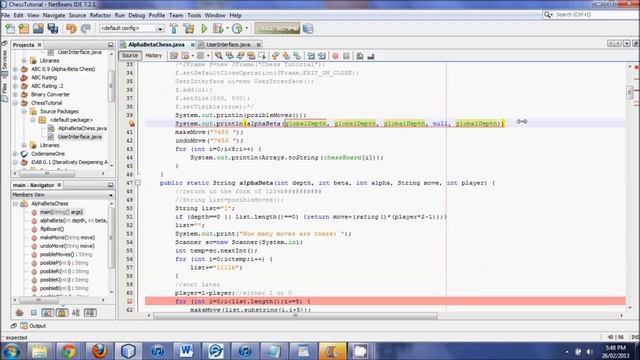Open the Tools menu

point(194,15)
